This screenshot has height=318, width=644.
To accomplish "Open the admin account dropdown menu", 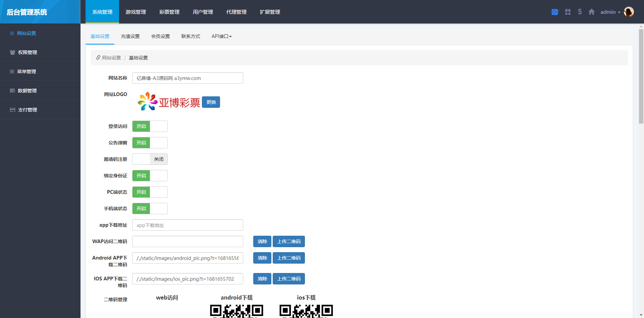I will (x=610, y=12).
